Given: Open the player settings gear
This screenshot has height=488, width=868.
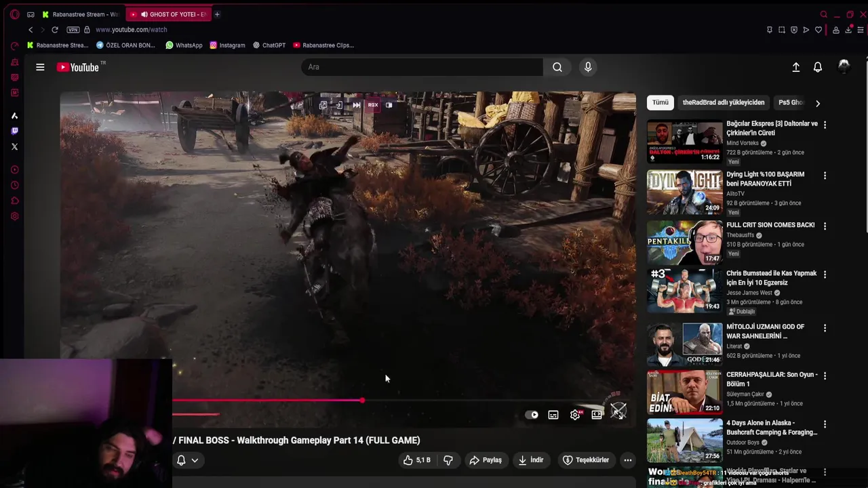Looking at the screenshot, I should 575,415.
